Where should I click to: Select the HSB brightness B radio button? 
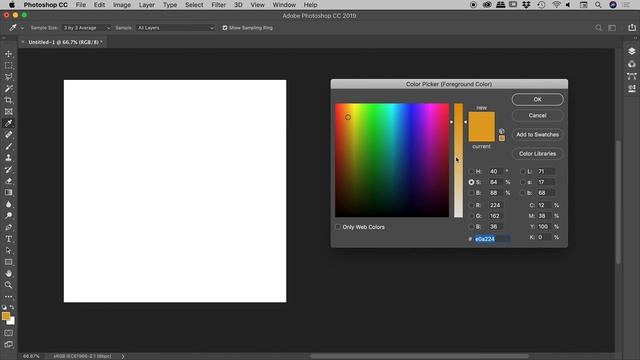pos(471,193)
